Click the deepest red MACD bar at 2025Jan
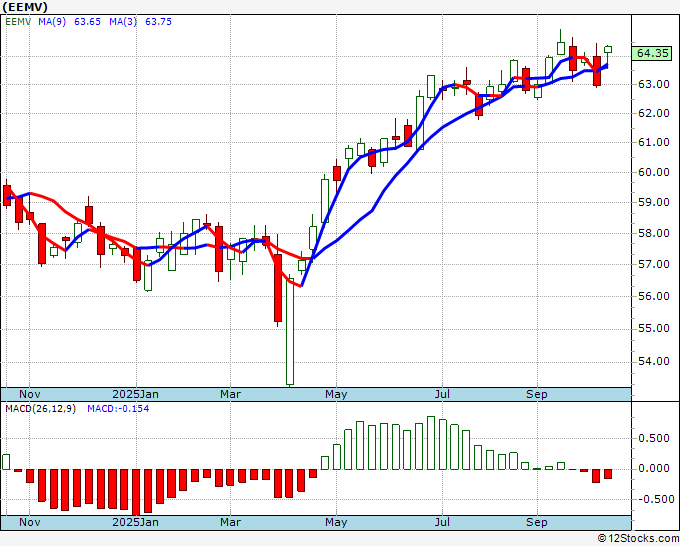This screenshot has height=546, width=680. (136, 492)
